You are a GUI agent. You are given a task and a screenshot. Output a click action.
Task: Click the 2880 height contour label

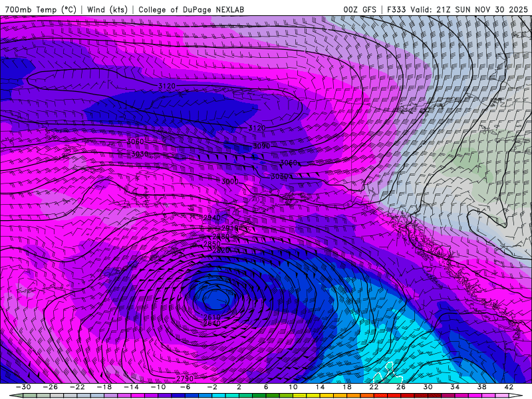(221, 237)
